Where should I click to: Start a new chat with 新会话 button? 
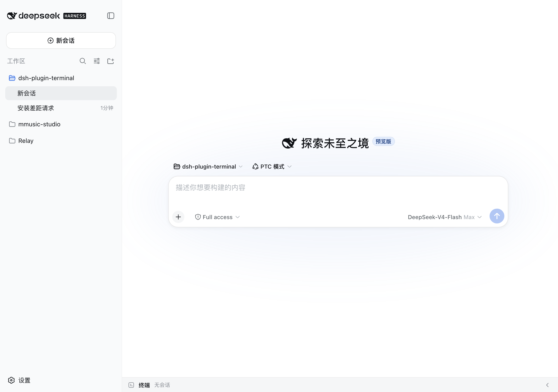[61, 41]
